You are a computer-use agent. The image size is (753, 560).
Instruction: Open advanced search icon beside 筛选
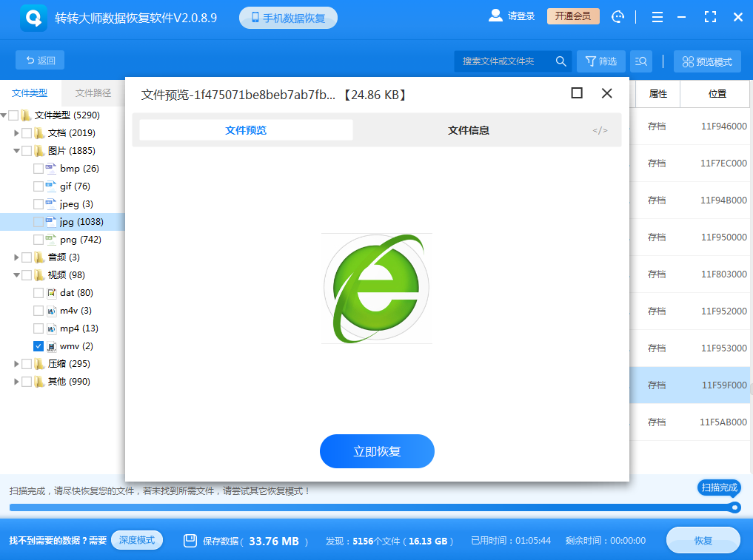640,61
